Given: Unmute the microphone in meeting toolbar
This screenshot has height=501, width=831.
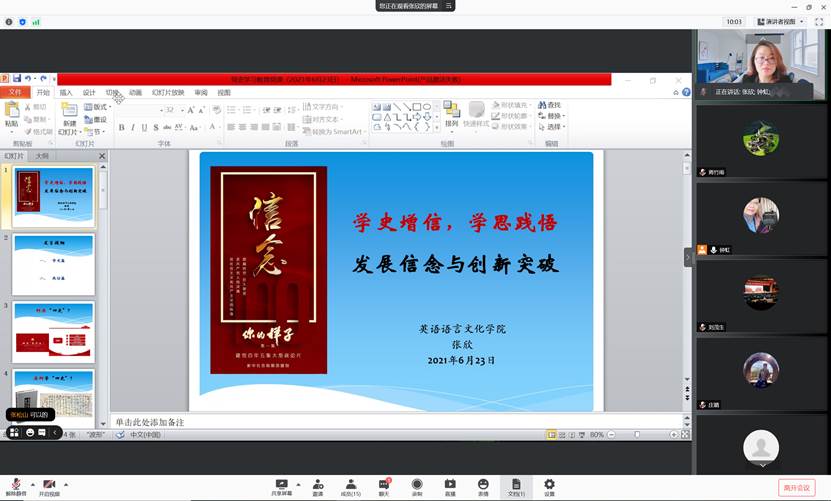Looking at the screenshot, I should pyautogui.click(x=16, y=485).
